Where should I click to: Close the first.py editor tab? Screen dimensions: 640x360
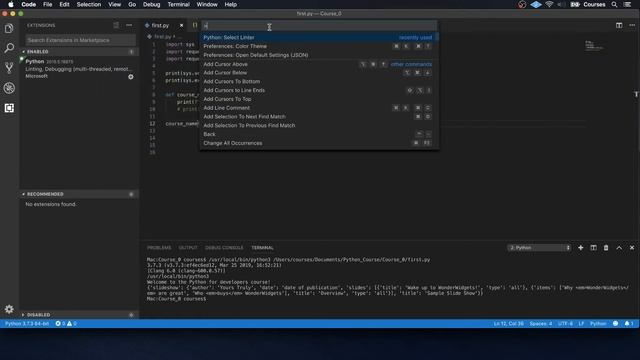tap(181, 25)
